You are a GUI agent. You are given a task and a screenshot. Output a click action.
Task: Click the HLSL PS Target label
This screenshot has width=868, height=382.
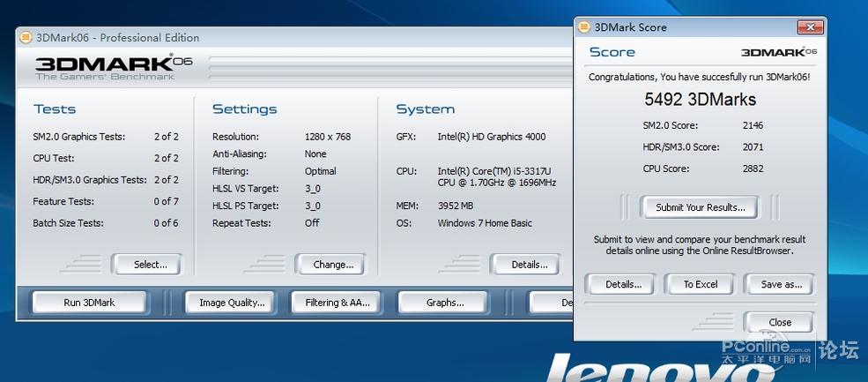(x=246, y=206)
